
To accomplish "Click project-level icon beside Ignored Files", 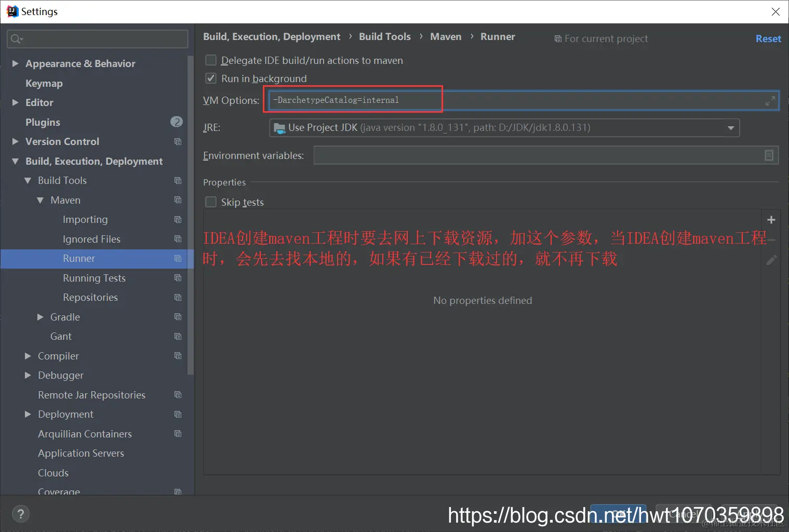I will [178, 239].
